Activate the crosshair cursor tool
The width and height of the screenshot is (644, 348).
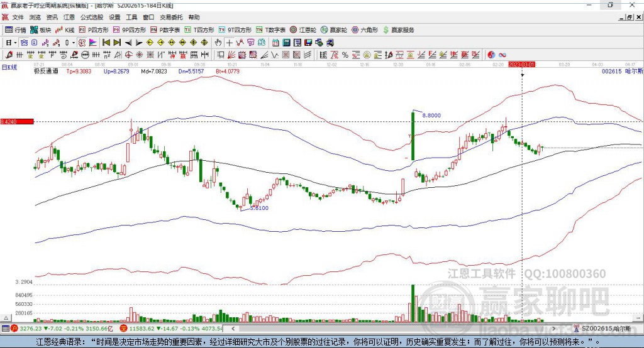tap(229, 43)
